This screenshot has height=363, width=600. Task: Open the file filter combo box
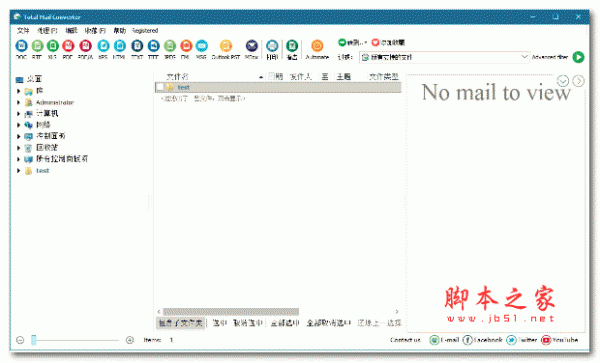(444, 57)
